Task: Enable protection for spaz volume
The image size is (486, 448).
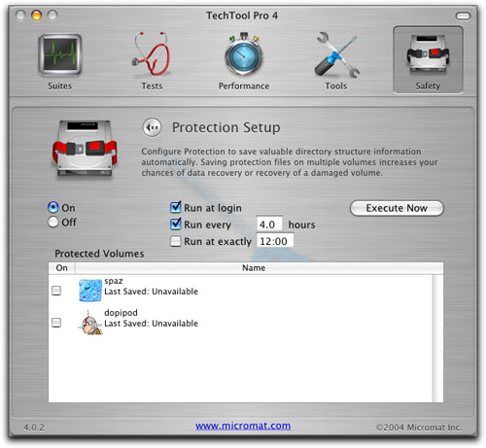Action: tap(56, 291)
